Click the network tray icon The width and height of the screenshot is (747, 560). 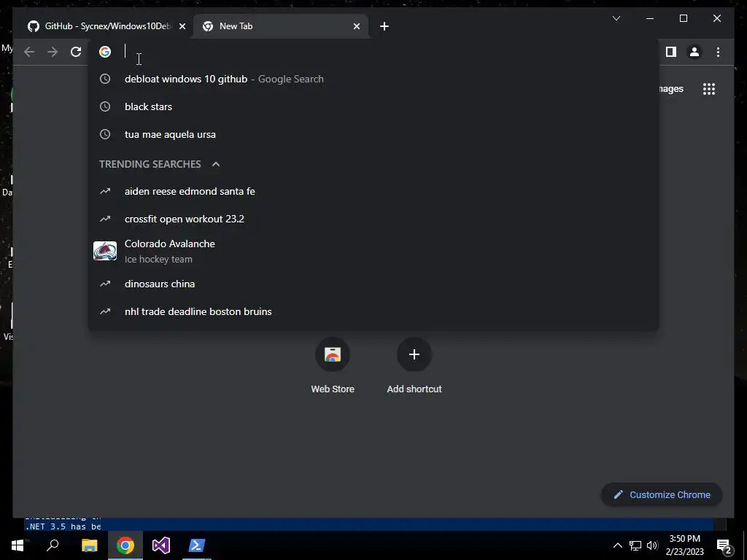(635, 545)
